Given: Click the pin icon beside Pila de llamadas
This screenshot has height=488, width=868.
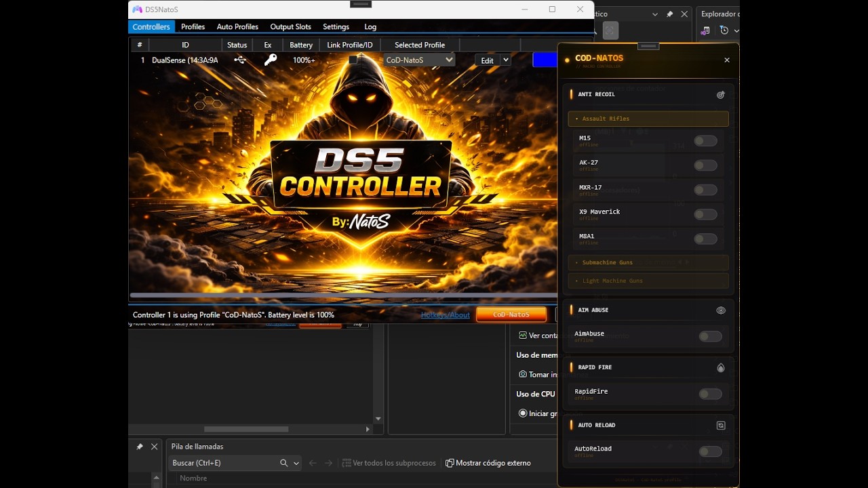Looking at the screenshot, I should click(x=140, y=447).
